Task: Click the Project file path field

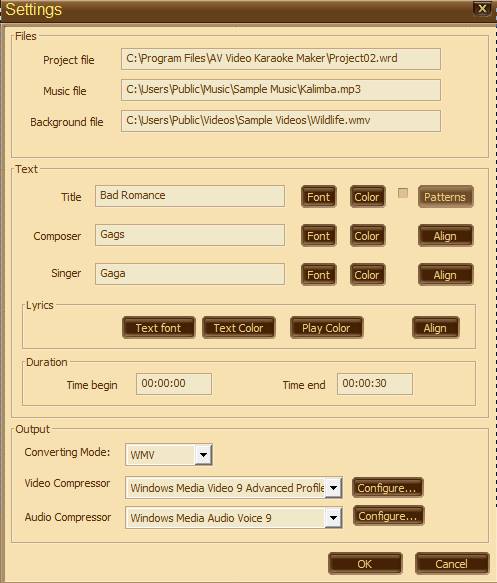Action: (281, 59)
